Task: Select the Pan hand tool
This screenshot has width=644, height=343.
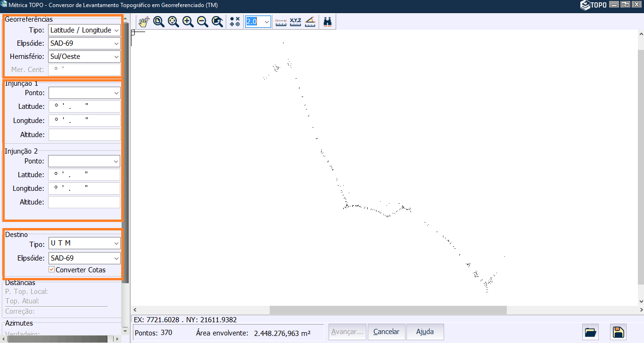Action: [x=143, y=21]
